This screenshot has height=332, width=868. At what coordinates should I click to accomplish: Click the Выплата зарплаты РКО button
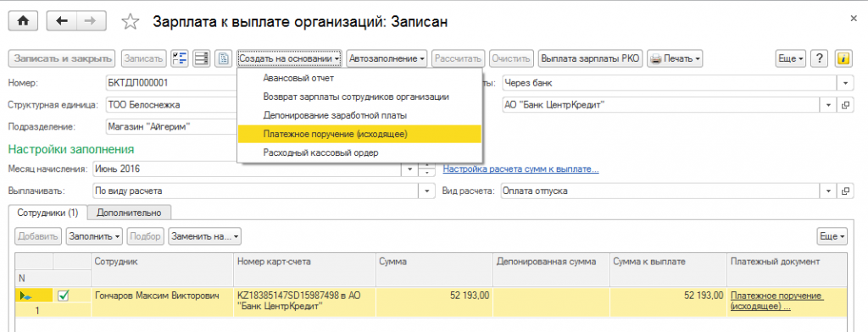point(590,58)
